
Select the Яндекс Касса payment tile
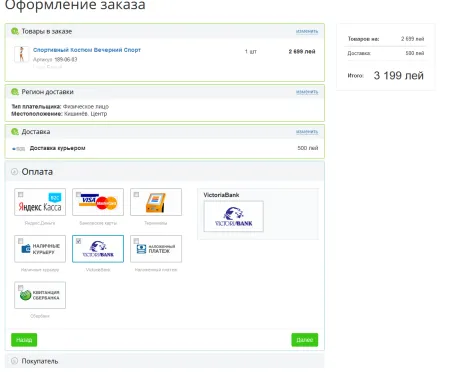click(x=40, y=202)
